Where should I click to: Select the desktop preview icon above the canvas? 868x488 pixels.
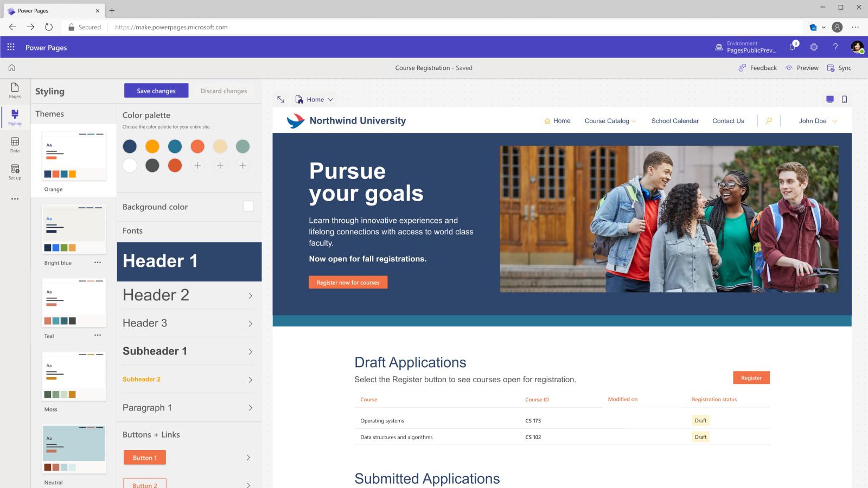click(829, 99)
